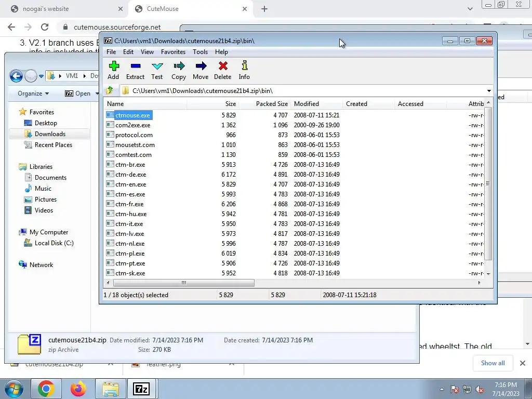Select Network in Explorer sidebar
Image resolution: width=532 pixels, height=399 pixels.
point(41,264)
